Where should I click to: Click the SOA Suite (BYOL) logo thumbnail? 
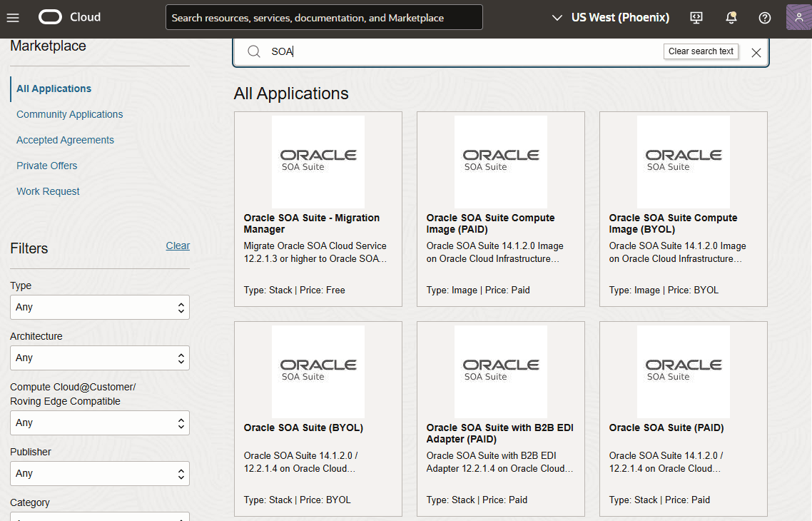[318, 371]
